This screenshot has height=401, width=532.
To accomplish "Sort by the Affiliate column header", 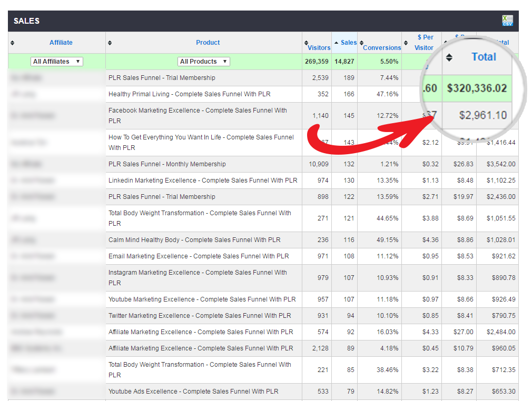I will pyautogui.click(x=61, y=43).
